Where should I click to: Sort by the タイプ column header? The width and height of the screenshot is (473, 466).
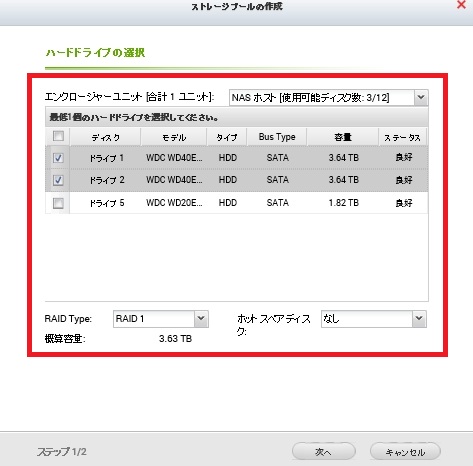tap(227, 137)
